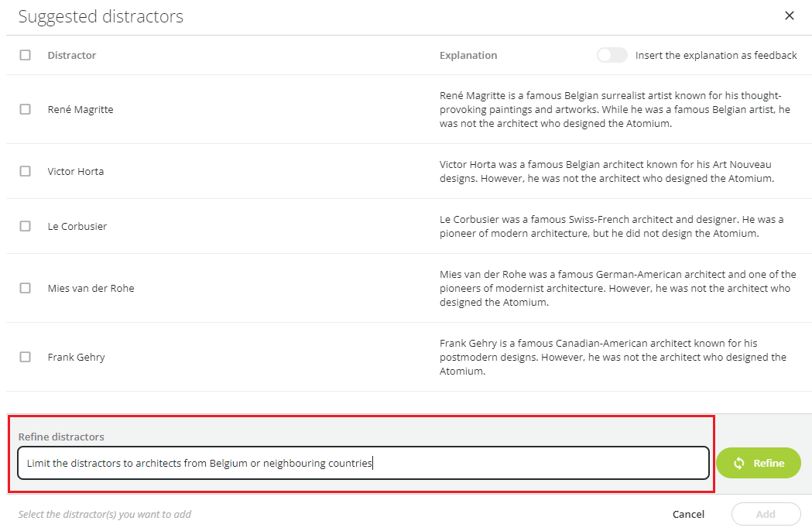Click the Le Corbusier explanation text
This screenshot has height=531, width=812.
(x=612, y=226)
